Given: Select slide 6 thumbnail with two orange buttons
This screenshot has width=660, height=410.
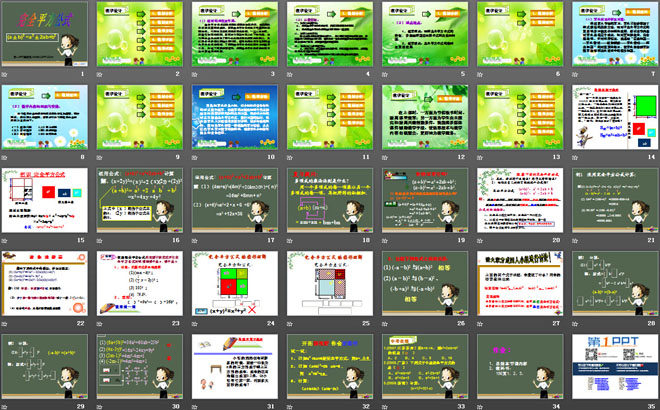Looking at the screenshot, I should tap(520, 34).
